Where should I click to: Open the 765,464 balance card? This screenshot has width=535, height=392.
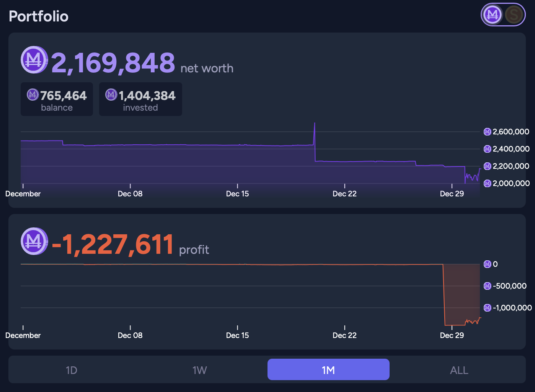click(57, 99)
